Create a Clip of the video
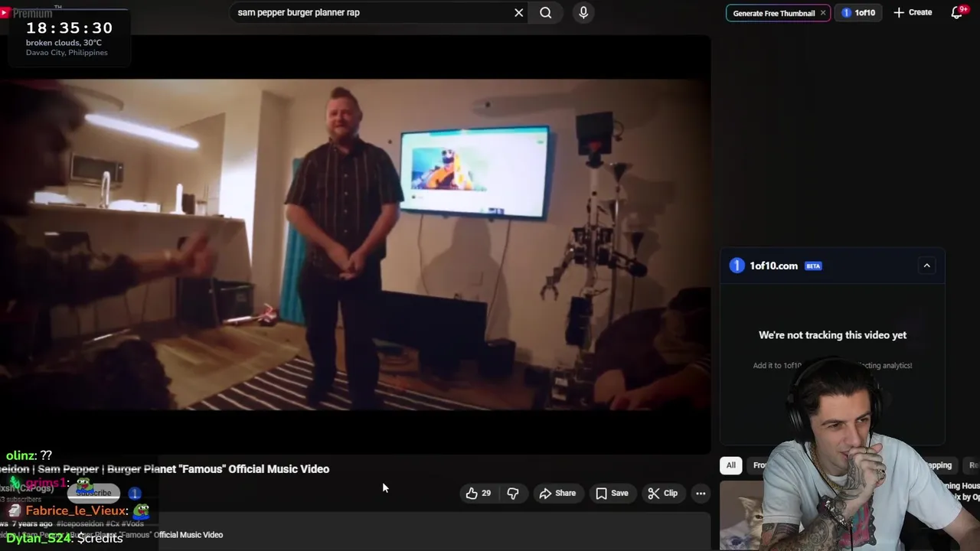The image size is (980, 551). [x=663, y=494]
